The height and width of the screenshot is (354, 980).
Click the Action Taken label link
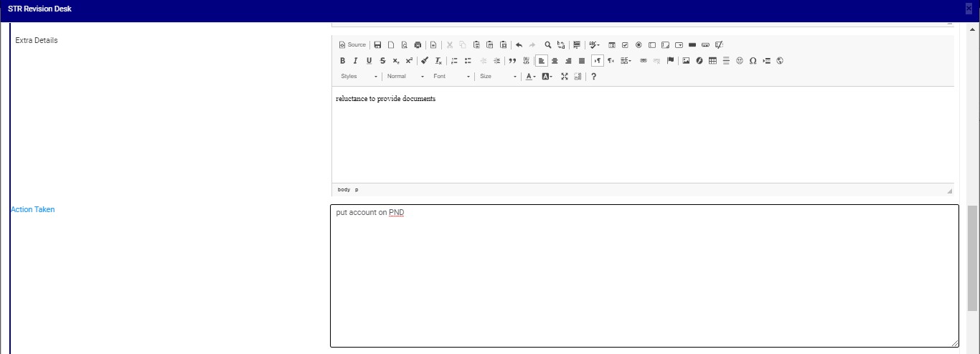(33, 209)
